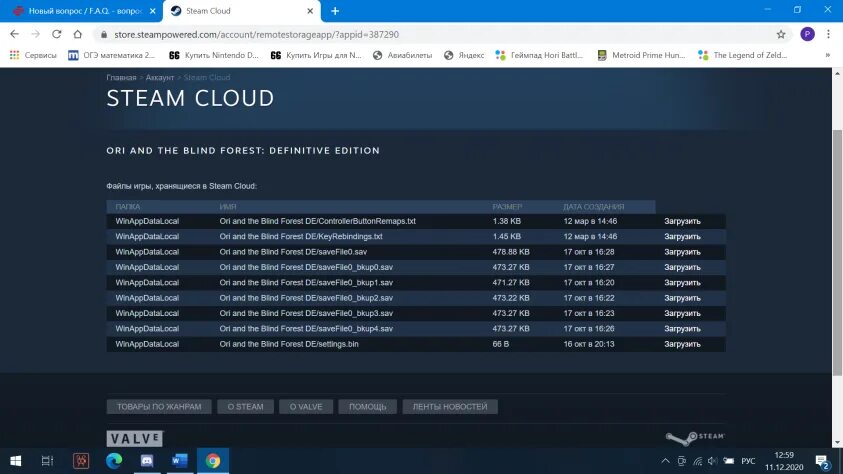Click the ПАПКА column header
This screenshot has height=474, width=843.
click(127, 206)
